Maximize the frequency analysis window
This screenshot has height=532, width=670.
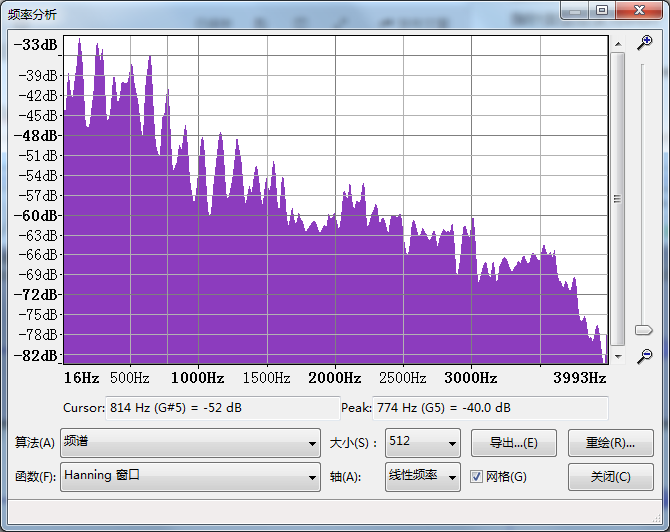pyautogui.click(x=602, y=10)
